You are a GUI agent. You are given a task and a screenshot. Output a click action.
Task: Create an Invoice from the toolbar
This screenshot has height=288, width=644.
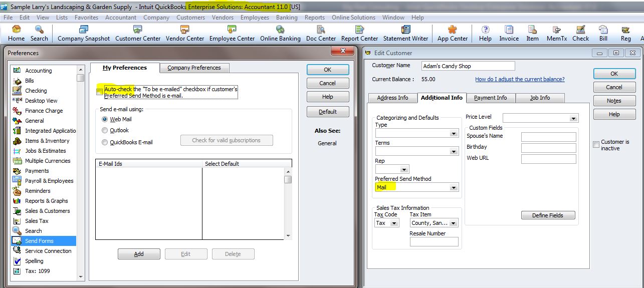pos(509,34)
